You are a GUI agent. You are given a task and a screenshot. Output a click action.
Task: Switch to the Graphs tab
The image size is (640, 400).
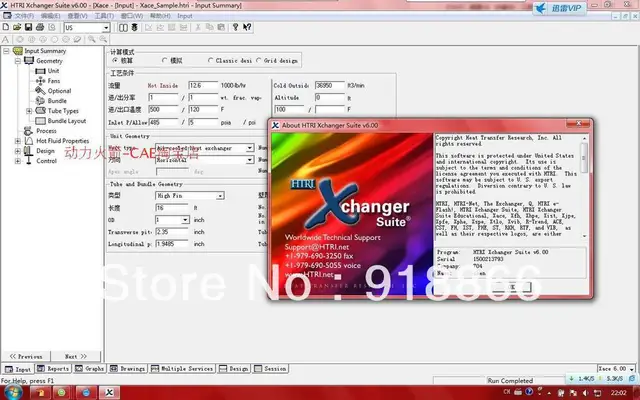pyautogui.click(x=90, y=369)
